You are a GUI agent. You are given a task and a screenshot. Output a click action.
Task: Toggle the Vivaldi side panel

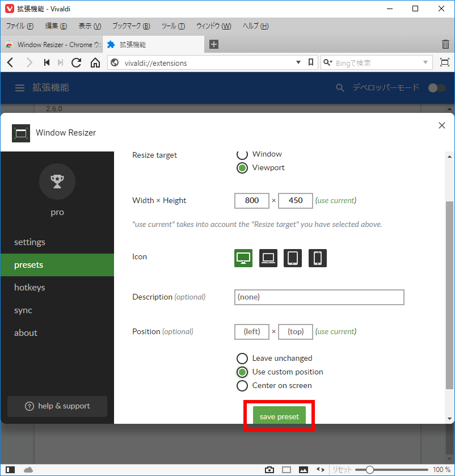(x=10, y=470)
